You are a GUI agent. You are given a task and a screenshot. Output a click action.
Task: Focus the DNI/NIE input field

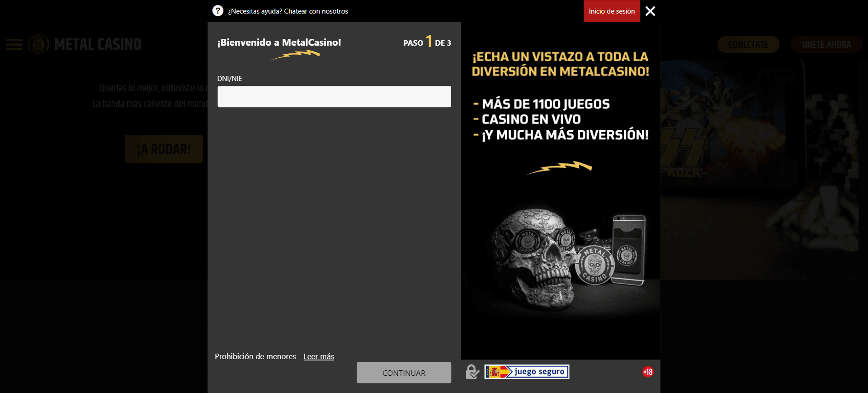(334, 97)
